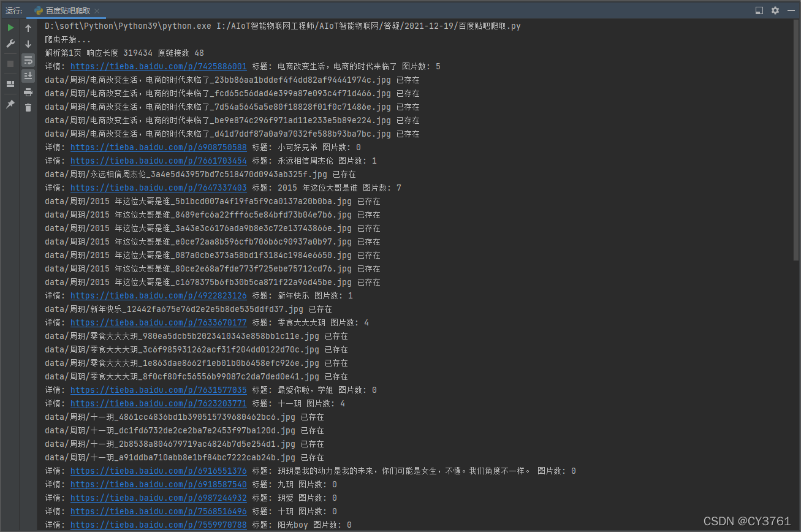Click the restore window layout icon near the gear
Image resolution: width=801 pixels, height=532 pixels.
click(759, 10)
